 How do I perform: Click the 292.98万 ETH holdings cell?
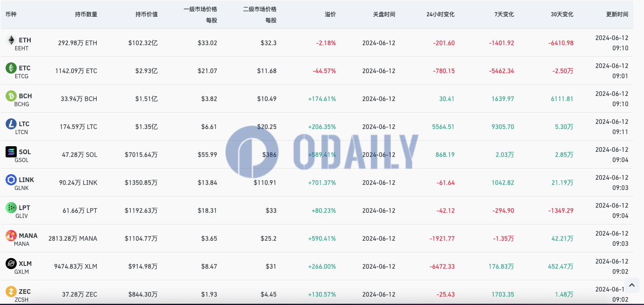[x=78, y=43]
